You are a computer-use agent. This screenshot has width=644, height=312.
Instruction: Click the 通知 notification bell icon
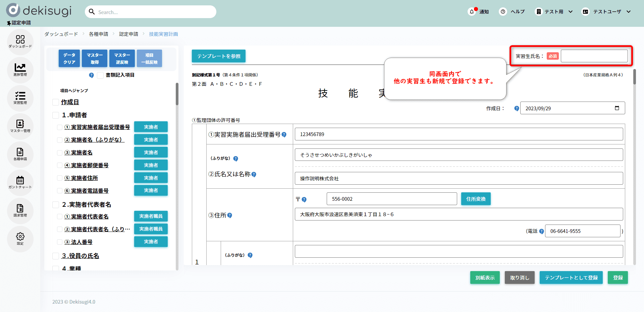(472, 12)
